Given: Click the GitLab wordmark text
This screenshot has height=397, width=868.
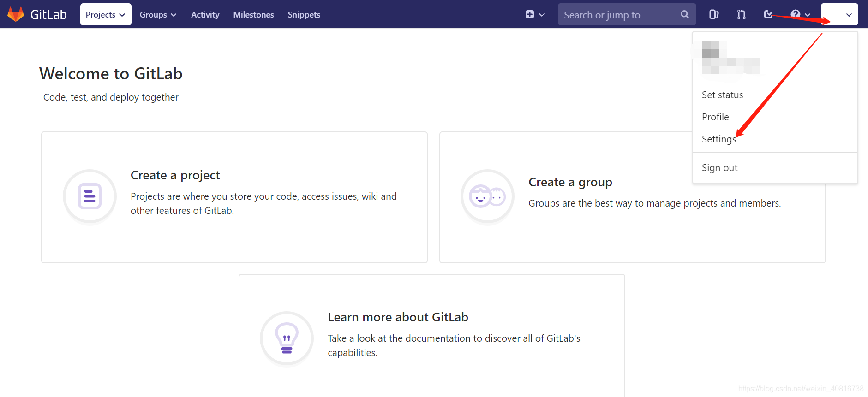Looking at the screenshot, I should point(48,15).
